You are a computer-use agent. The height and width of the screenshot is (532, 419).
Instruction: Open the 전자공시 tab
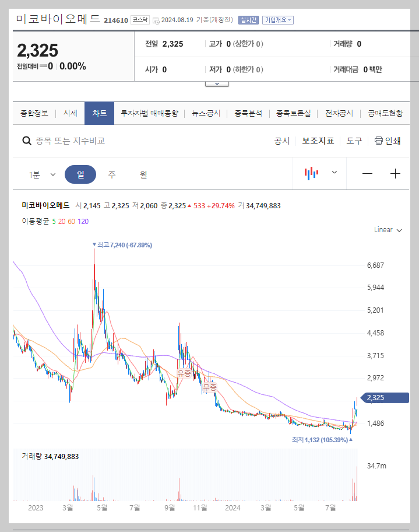click(339, 113)
